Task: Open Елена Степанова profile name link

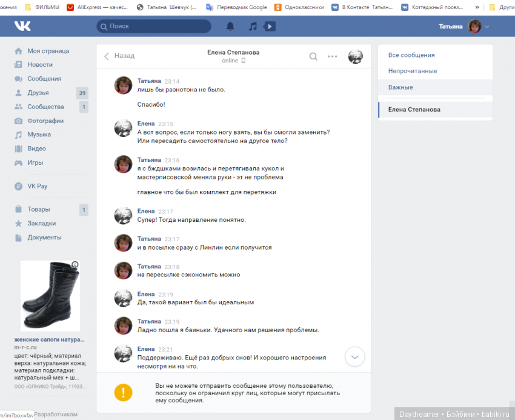Action: click(x=233, y=52)
